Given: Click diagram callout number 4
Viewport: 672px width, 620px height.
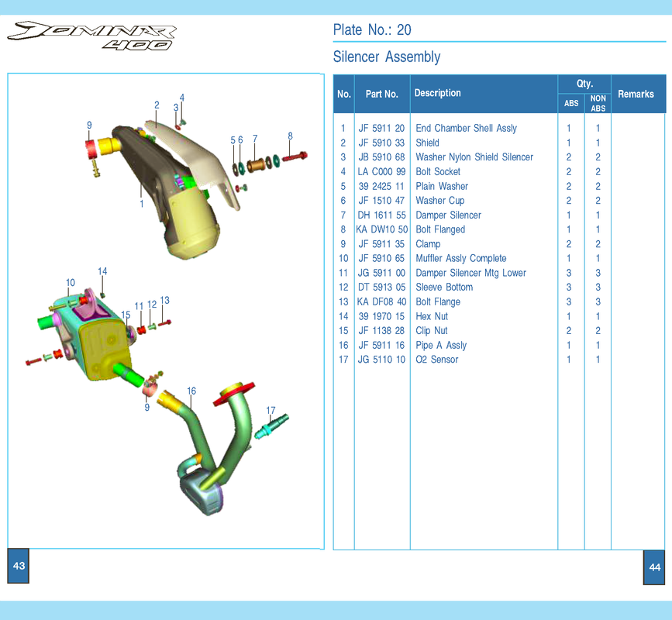Looking at the screenshot, I should point(181,98).
